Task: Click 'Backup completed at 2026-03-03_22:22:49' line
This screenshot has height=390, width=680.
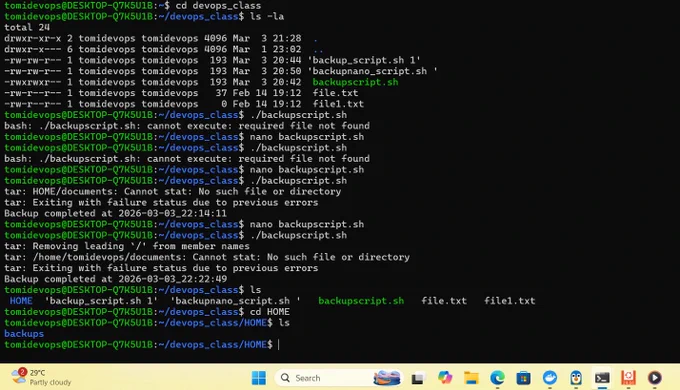Action: coord(115,279)
